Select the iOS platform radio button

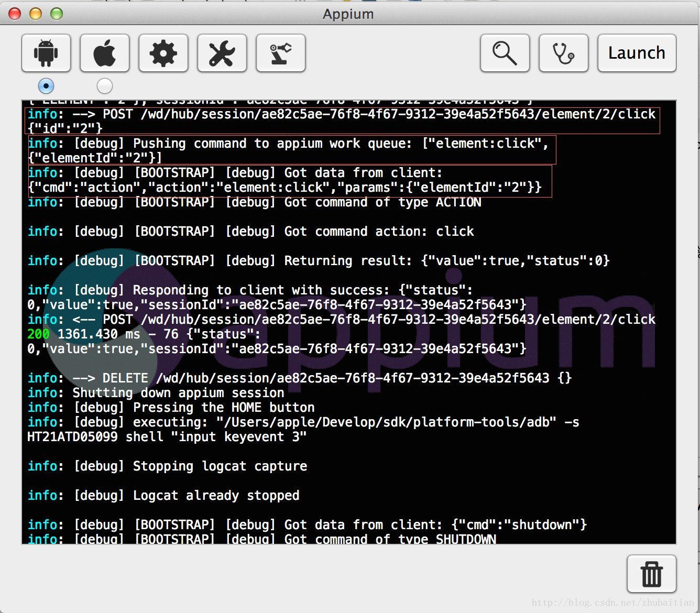(105, 86)
